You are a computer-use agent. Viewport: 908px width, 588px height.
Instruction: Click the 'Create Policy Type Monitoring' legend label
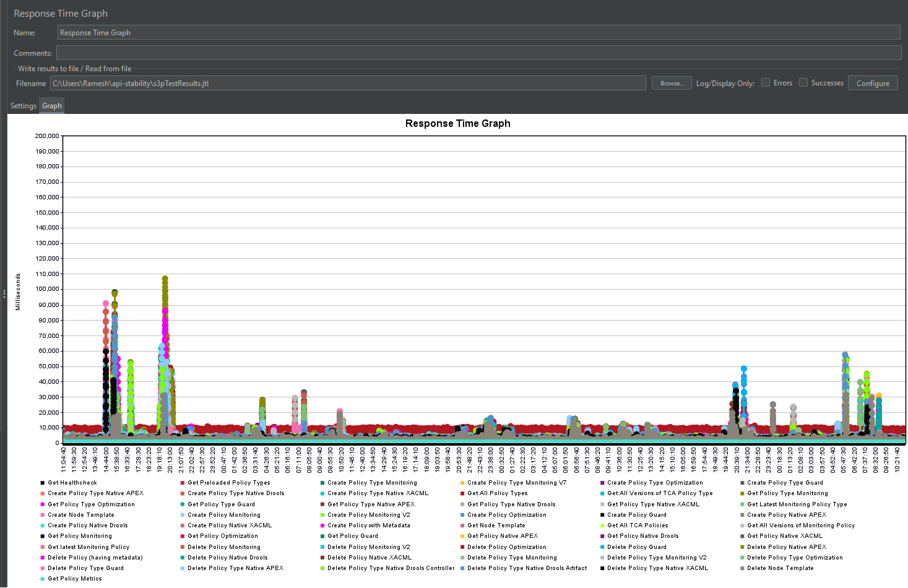click(372, 483)
